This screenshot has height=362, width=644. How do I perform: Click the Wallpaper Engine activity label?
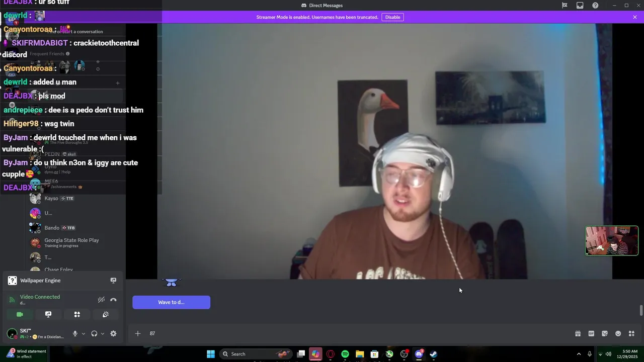(x=40, y=281)
